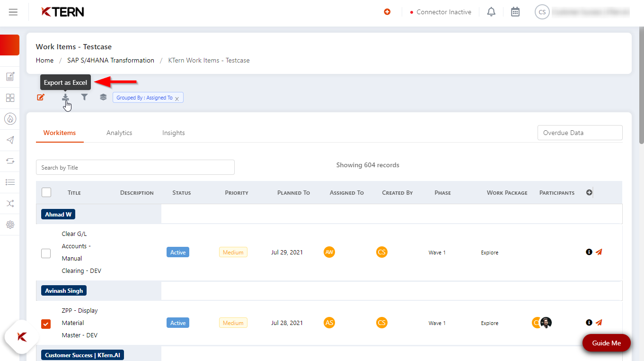Open the ZPP - Display Material Master title
This screenshot has height=361, width=644.
(x=80, y=323)
